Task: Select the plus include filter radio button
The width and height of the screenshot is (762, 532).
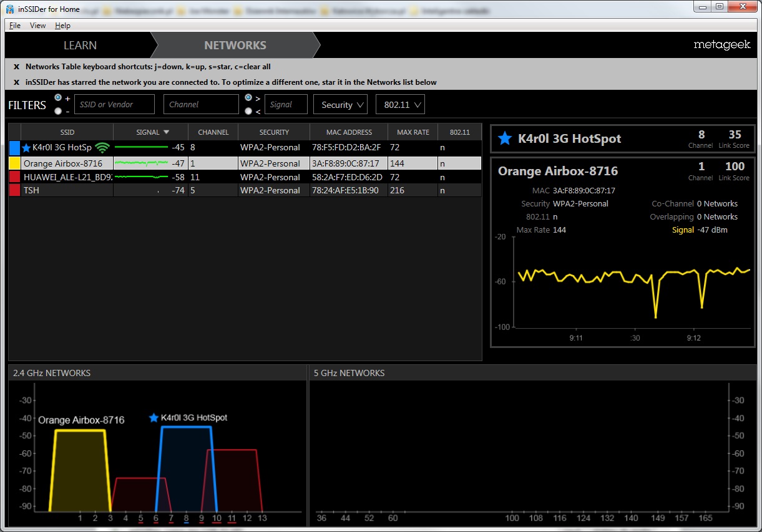Action: 59,98
